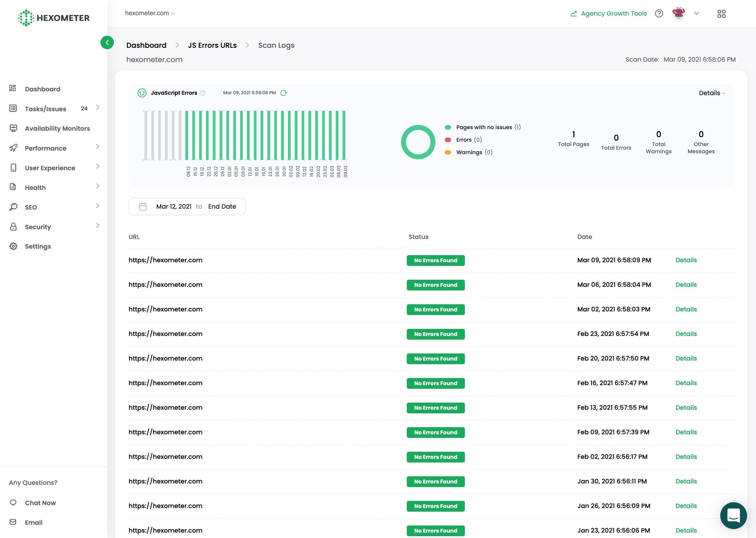This screenshot has height=538, width=756.
Task: Click the Chat Now bubble icon
Action: (13, 502)
